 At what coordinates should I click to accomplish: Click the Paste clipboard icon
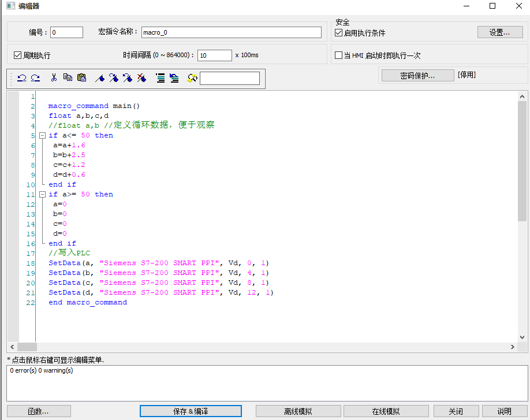[x=81, y=78]
